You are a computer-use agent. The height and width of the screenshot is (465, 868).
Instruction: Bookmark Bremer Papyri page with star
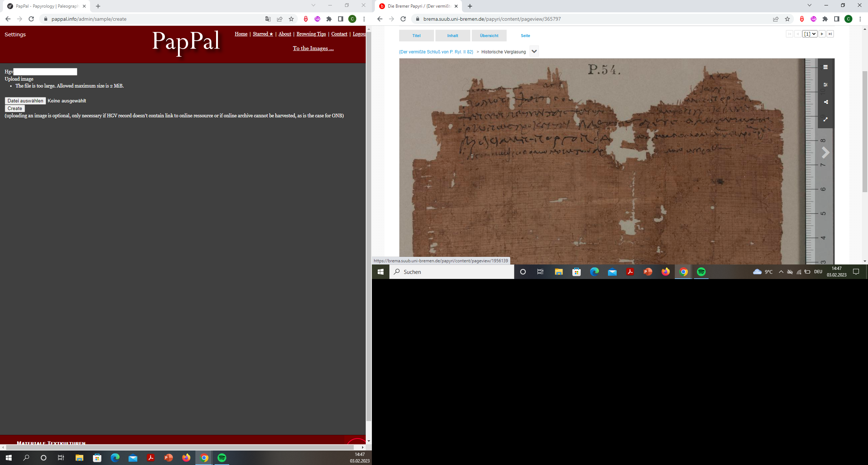787,19
